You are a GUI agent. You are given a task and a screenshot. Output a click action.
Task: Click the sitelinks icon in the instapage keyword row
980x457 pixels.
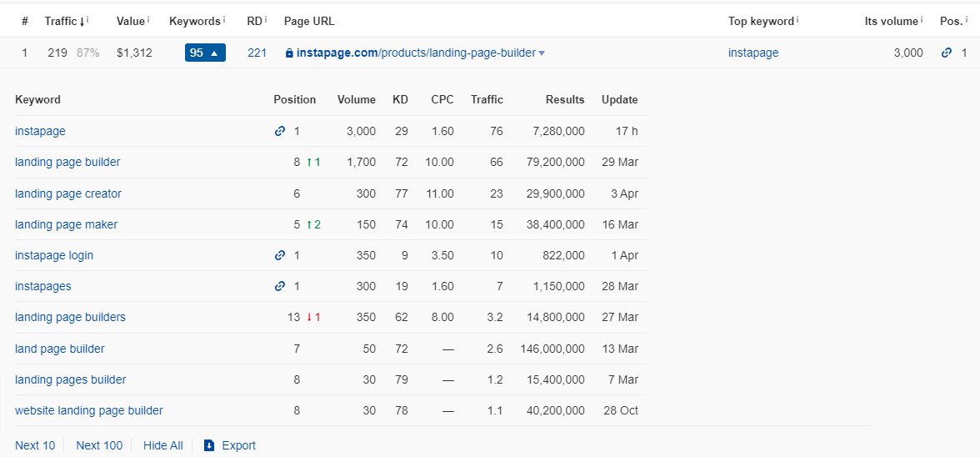[280, 131]
